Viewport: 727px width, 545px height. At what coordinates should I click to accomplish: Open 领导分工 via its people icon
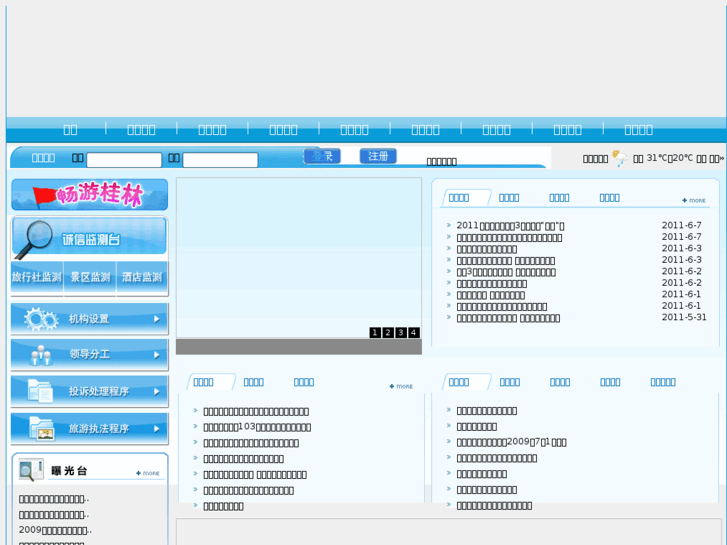tap(41, 355)
